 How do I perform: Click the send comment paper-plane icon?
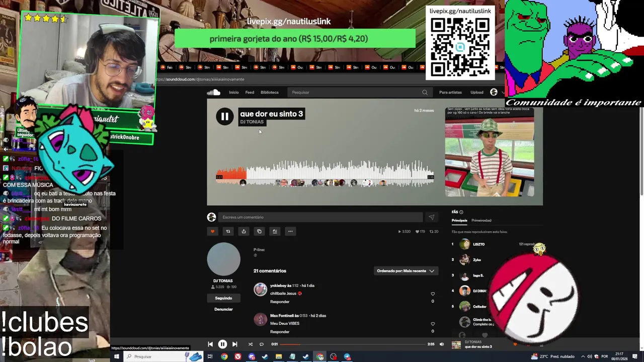click(431, 217)
